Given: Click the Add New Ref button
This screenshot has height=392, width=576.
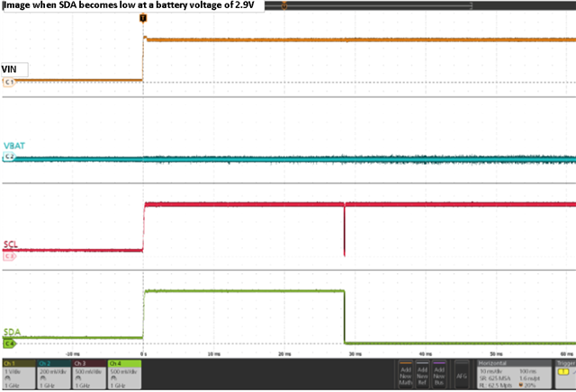Looking at the screenshot, I should (x=422, y=374).
